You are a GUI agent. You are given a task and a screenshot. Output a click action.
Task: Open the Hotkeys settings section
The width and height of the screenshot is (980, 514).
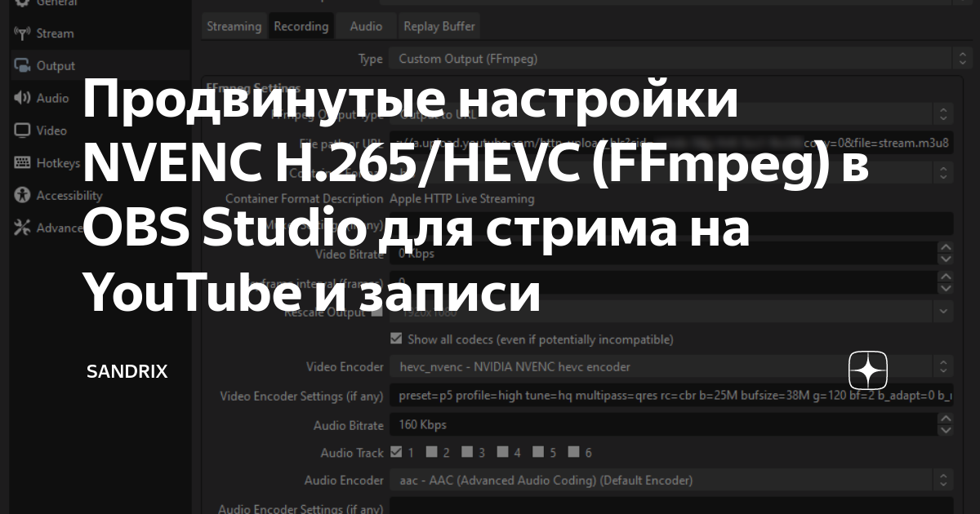click(49, 162)
